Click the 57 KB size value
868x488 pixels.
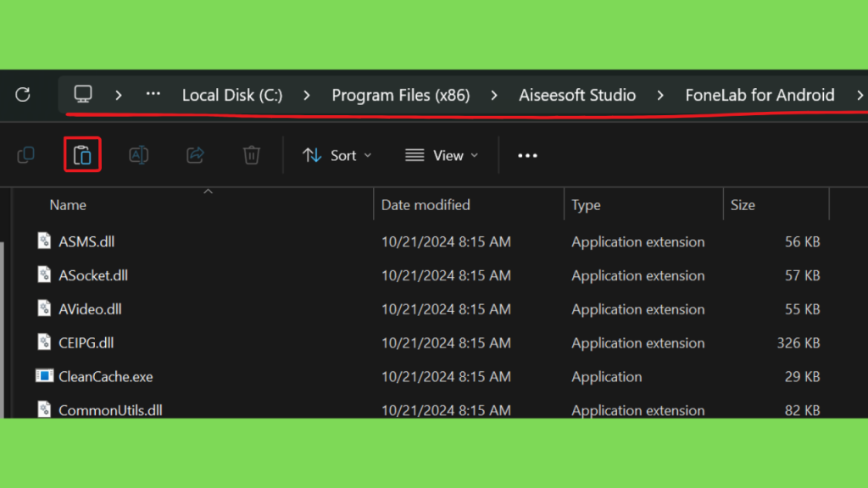(802, 275)
